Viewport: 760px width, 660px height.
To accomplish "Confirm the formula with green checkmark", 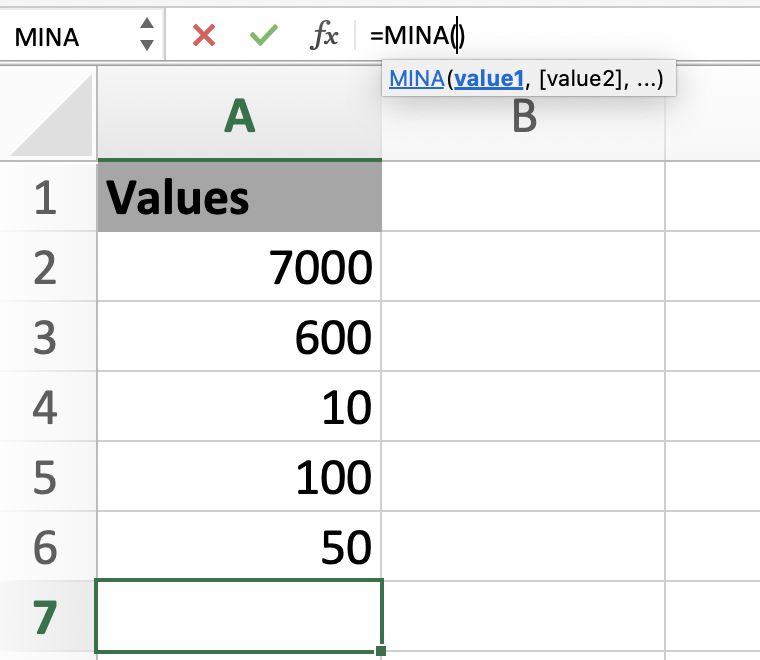I will click(x=264, y=36).
